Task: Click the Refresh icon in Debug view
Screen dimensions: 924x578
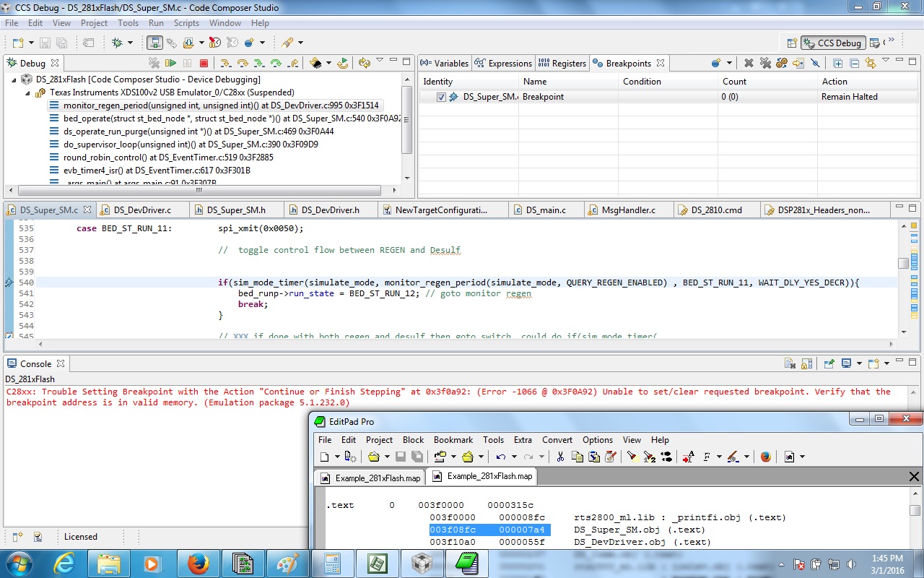Action: [365, 64]
